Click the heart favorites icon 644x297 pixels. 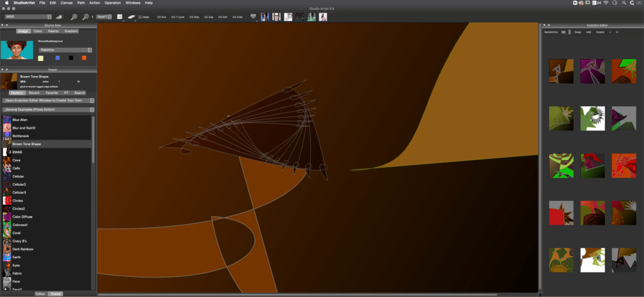[253, 17]
